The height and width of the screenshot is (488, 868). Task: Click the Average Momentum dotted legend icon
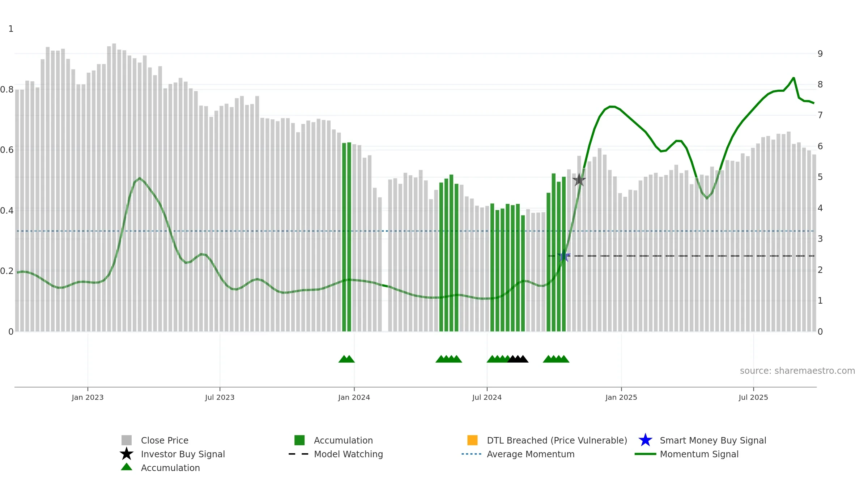(x=472, y=454)
